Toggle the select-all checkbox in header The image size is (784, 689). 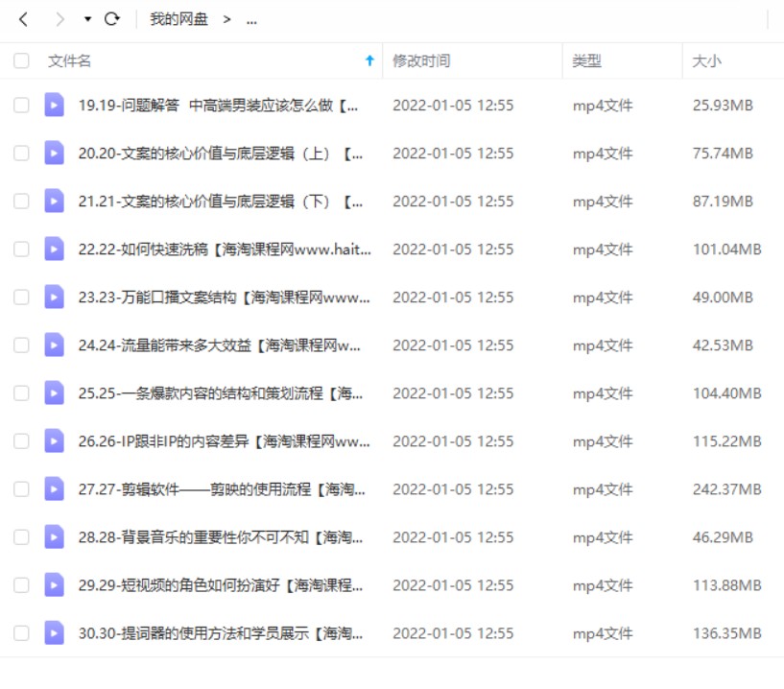point(21,60)
